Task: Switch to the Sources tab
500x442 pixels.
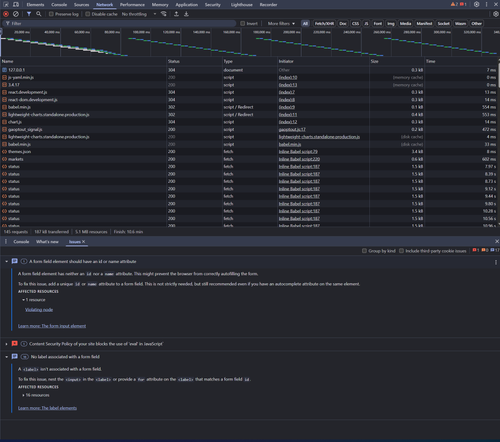Action: (x=81, y=4)
